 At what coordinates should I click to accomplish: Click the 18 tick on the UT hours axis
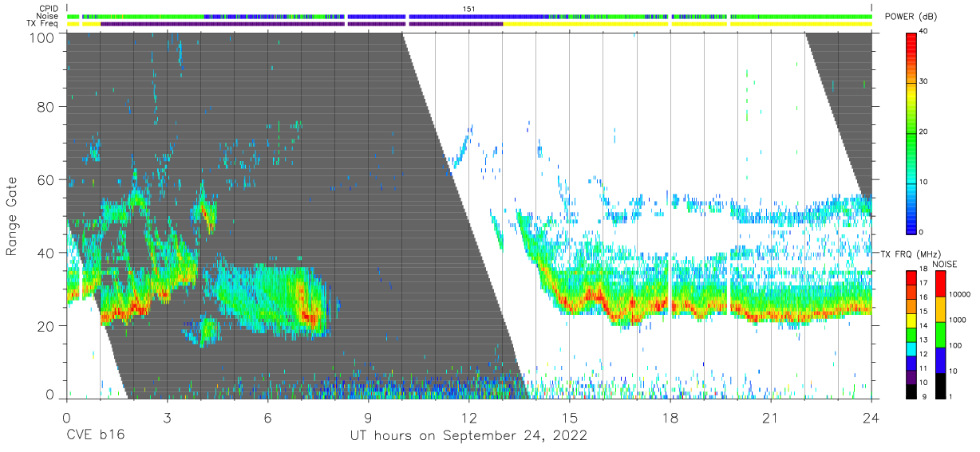point(670,417)
